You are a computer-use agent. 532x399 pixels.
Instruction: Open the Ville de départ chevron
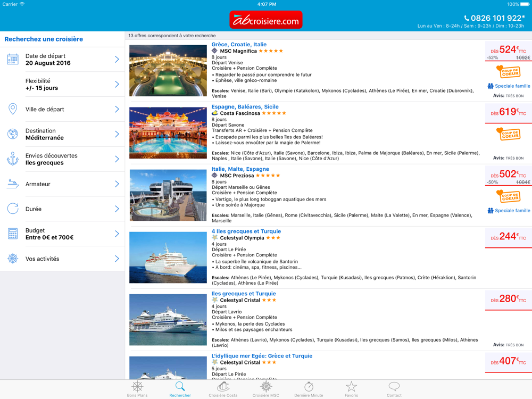[117, 109]
